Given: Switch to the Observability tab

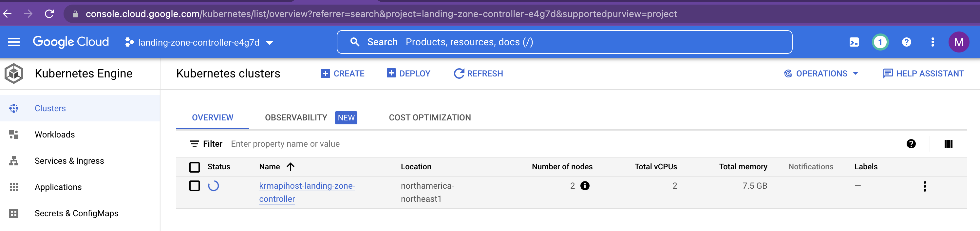Looking at the screenshot, I should (295, 117).
